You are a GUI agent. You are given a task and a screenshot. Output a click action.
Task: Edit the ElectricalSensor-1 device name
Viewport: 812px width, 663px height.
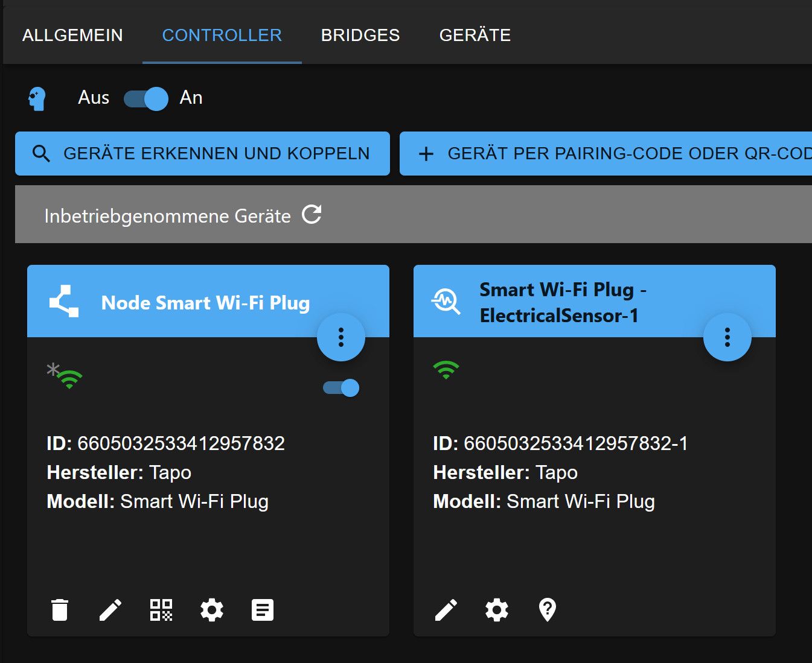(x=446, y=610)
